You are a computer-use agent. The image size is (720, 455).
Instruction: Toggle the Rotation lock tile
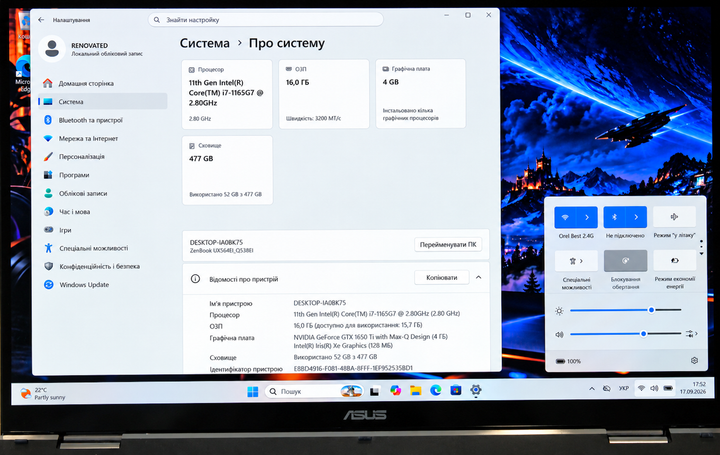pyautogui.click(x=625, y=261)
